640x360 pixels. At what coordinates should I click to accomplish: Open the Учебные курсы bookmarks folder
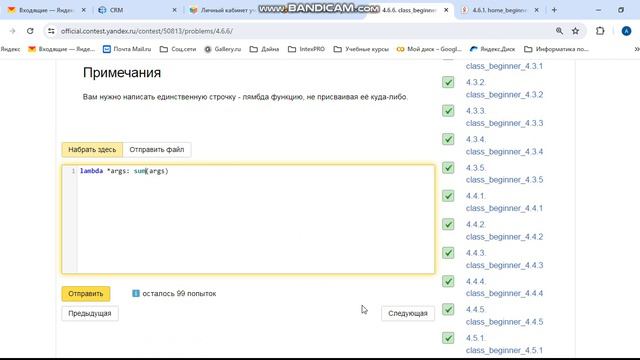click(x=361, y=49)
